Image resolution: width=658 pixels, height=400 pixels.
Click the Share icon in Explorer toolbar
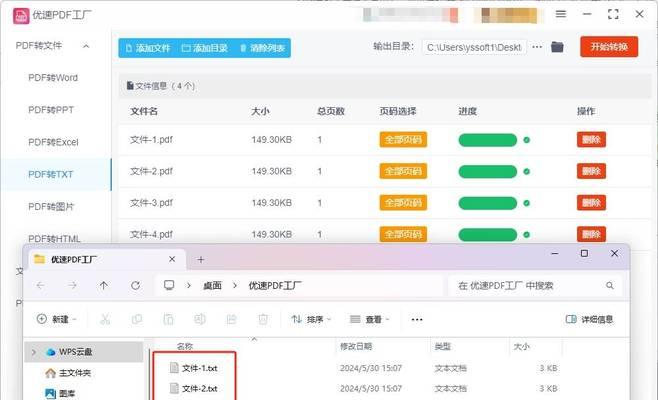pyautogui.click(x=231, y=319)
